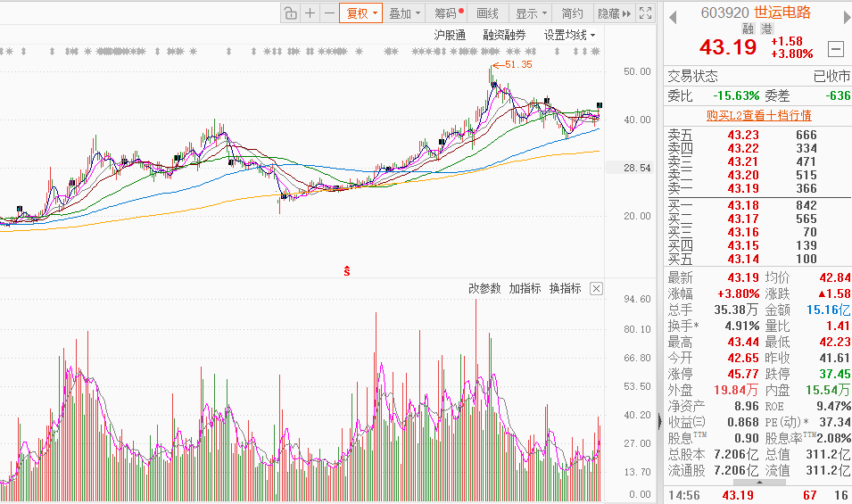Enter fullscreen with the expand arrows icon
Image resolution: width=852 pixels, height=504 pixels.
point(647,13)
